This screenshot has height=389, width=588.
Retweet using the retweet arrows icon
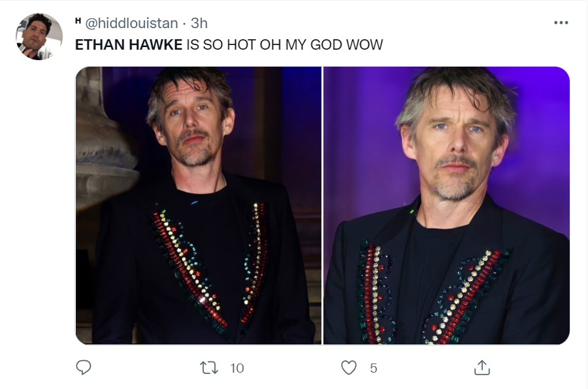coord(210,367)
